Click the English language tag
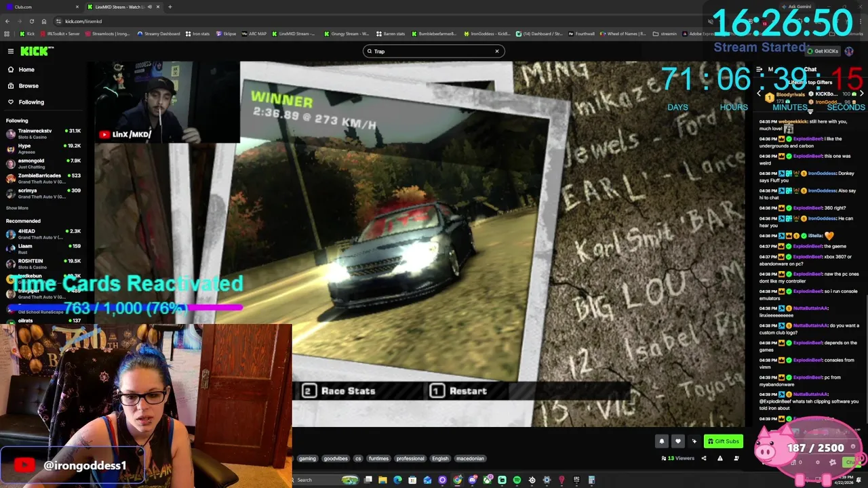The height and width of the screenshot is (488, 868). (440, 458)
